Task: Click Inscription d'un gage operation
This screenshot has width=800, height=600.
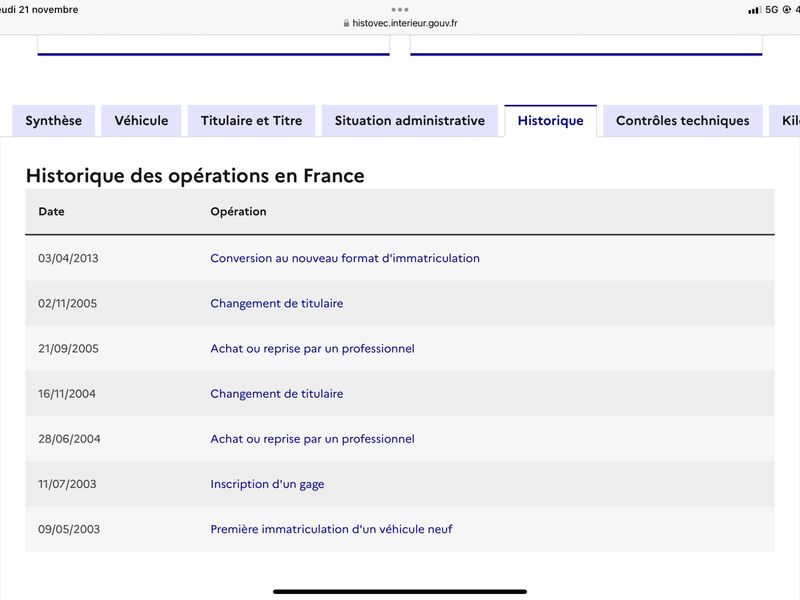Action: click(267, 484)
